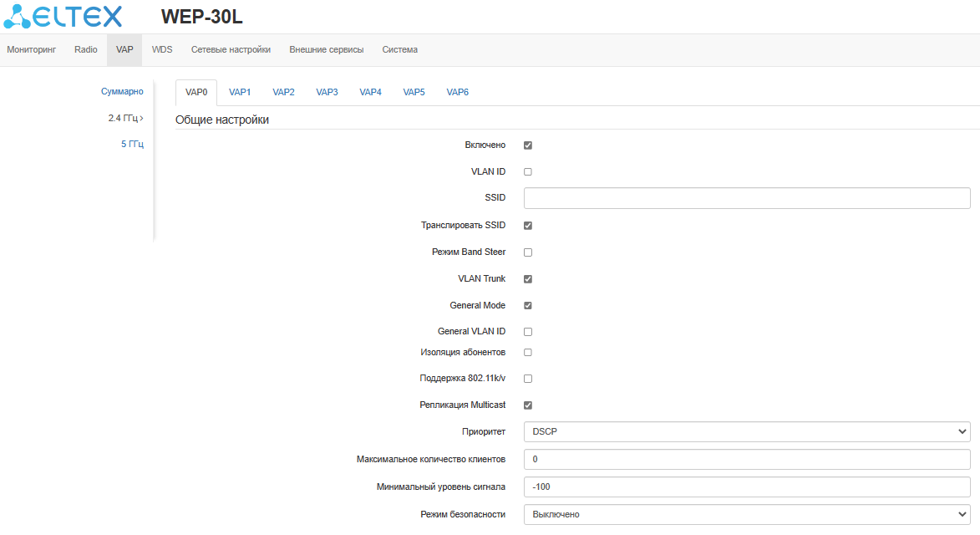Open the Radio menu item

point(86,50)
